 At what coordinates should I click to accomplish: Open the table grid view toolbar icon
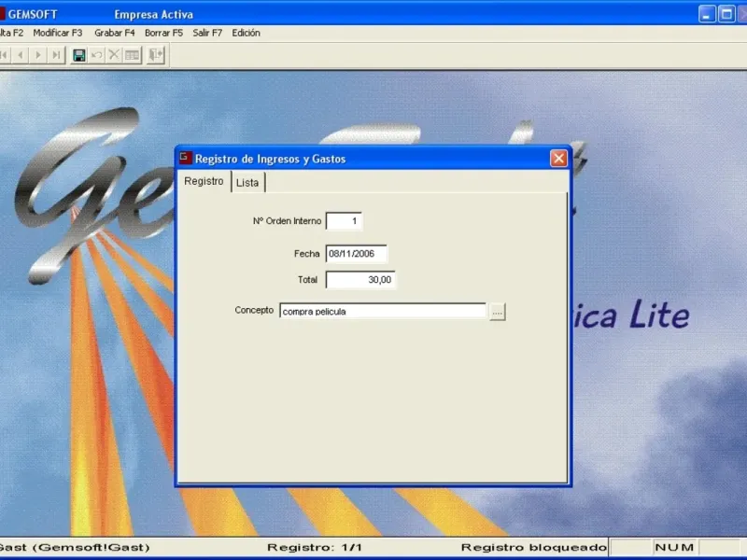(x=132, y=55)
